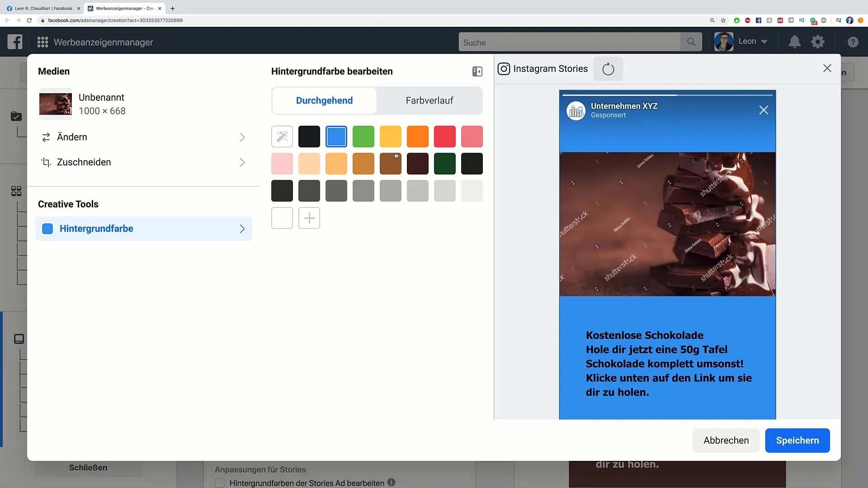Dismiss the story preview X

click(x=764, y=110)
